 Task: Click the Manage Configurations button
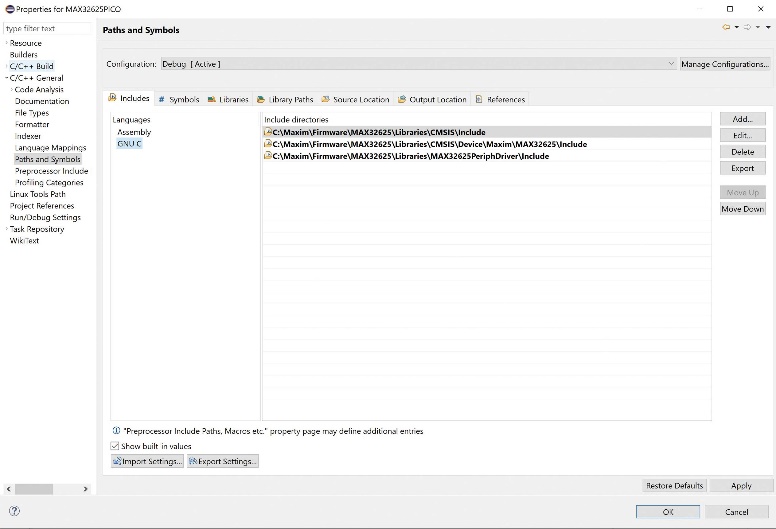point(725,64)
